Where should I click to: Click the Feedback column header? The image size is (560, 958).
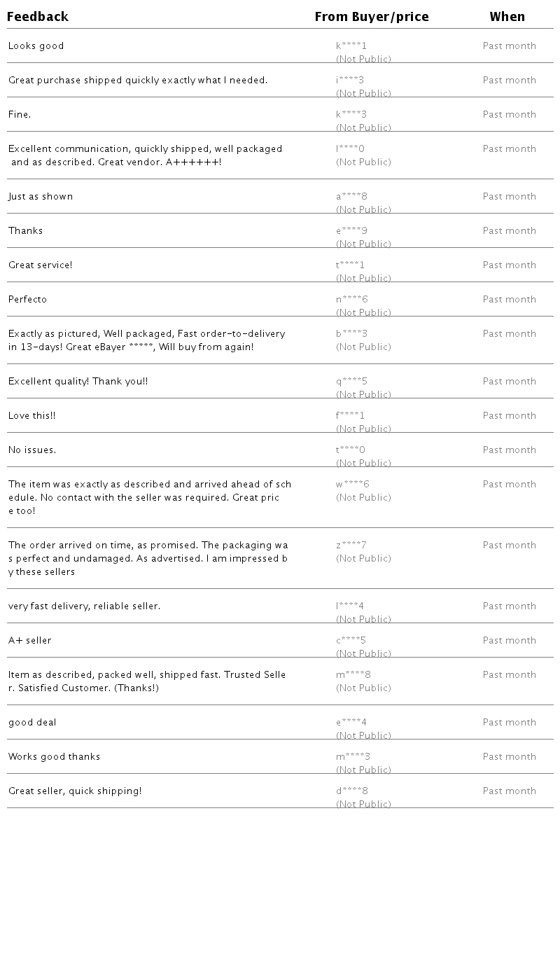38,17
